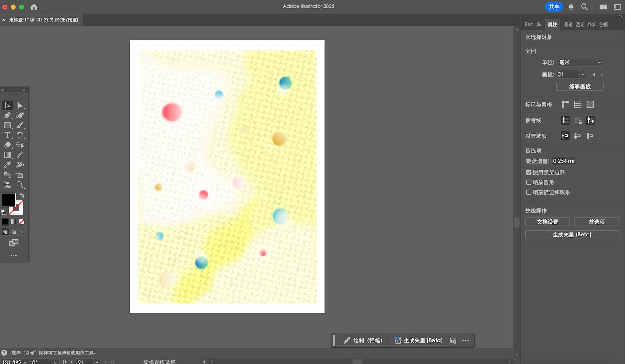625x364 pixels.
Task: Activate the Type tool
Action: (7, 135)
